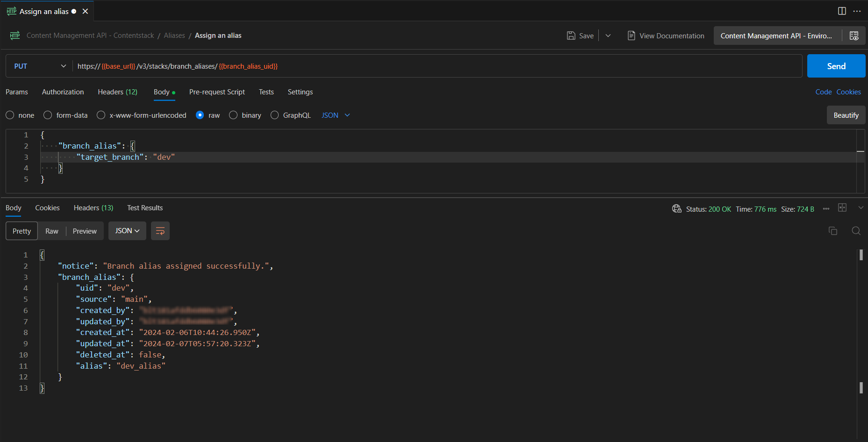Click the response search magnifier icon
The width and height of the screenshot is (868, 442).
856,231
